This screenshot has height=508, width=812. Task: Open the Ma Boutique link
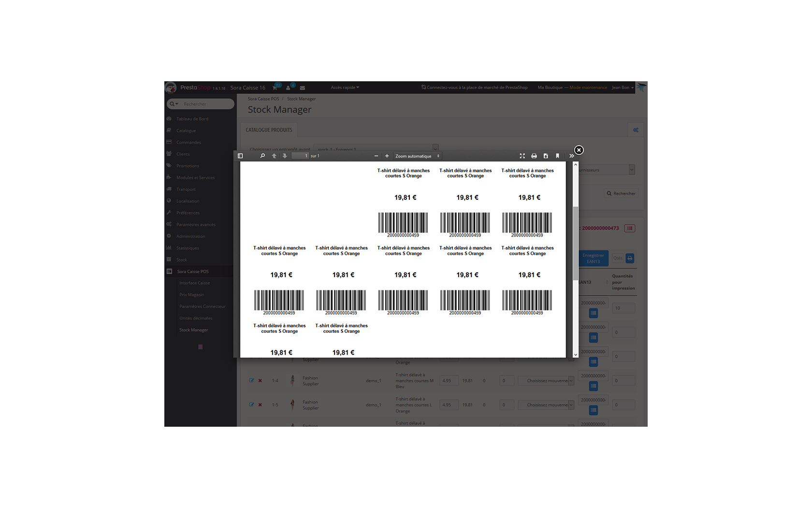(550, 88)
